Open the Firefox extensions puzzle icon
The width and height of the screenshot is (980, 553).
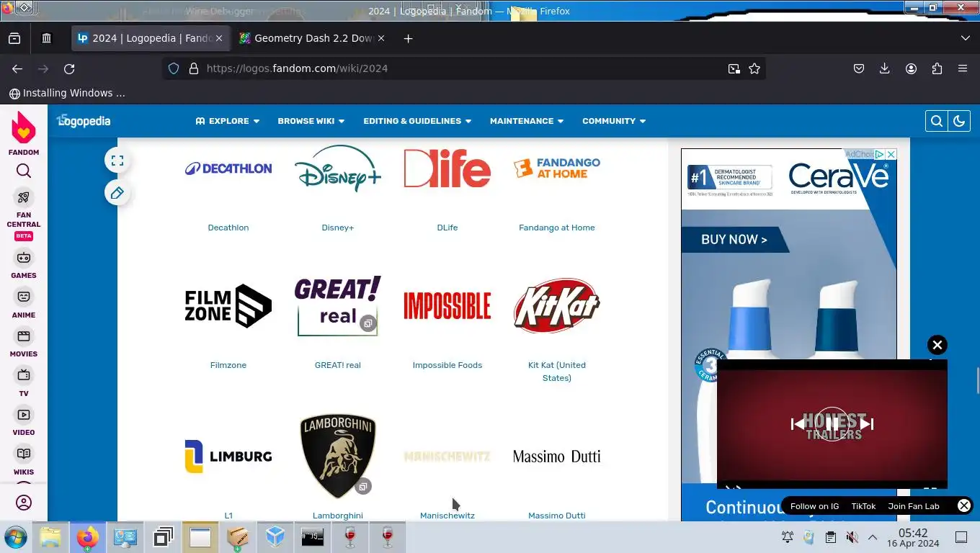coord(937,68)
